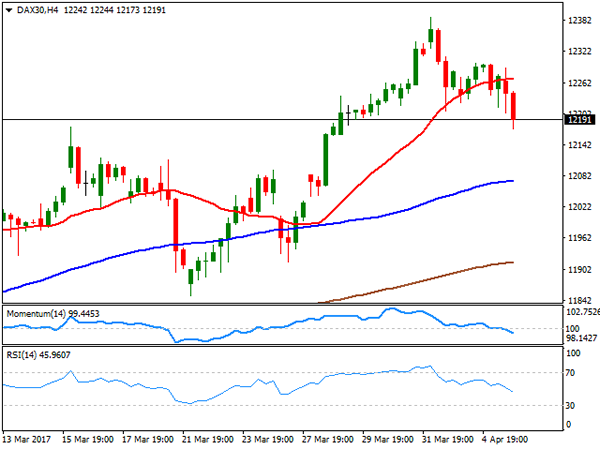The height and width of the screenshot is (450, 600).
Task: Select the 21 Mar 19:00 time label
Action: (x=208, y=439)
